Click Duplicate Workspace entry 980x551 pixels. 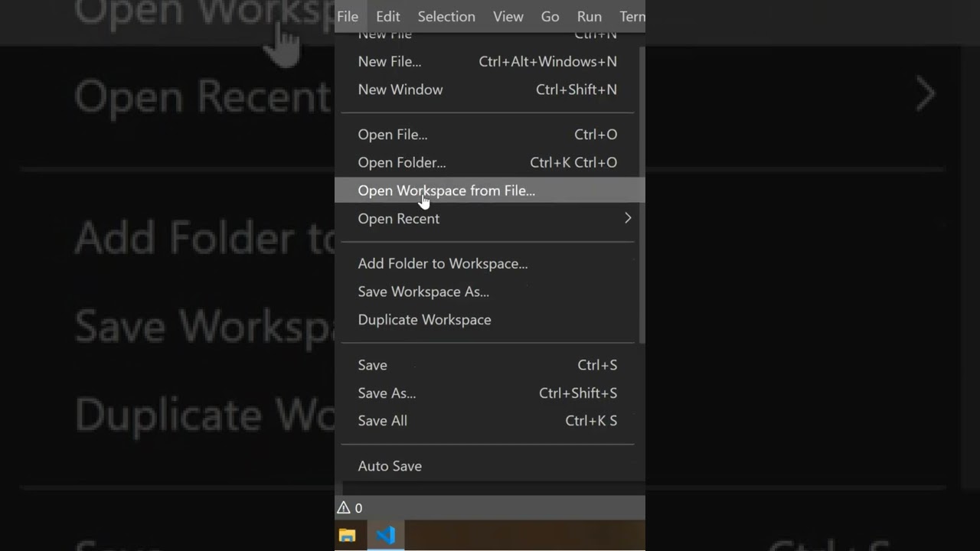488,320
